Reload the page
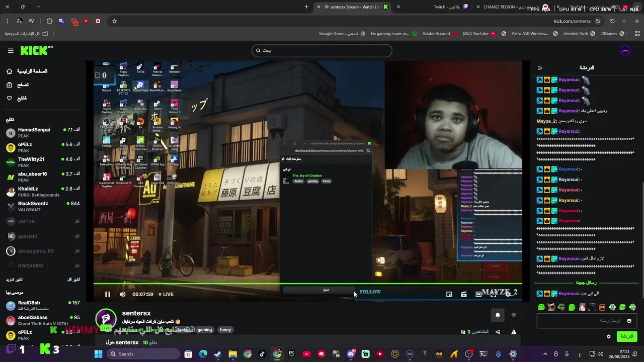Image resolution: width=644 pixels, height=362 pixels. (612, 21)
